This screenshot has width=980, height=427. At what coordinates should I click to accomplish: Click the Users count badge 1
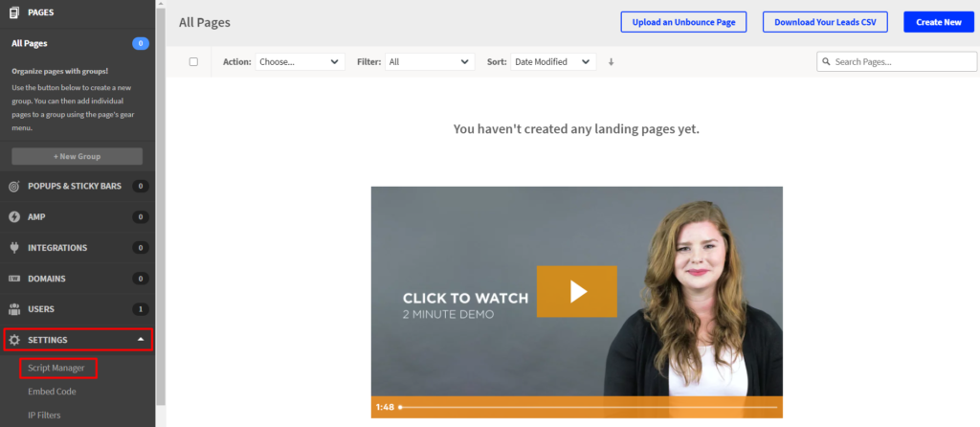tap(141, 309)
